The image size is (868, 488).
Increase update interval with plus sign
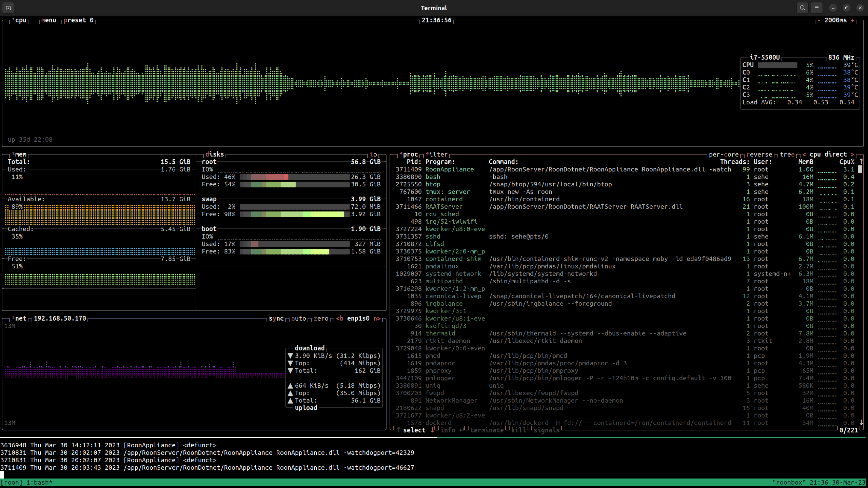point(852,20)
